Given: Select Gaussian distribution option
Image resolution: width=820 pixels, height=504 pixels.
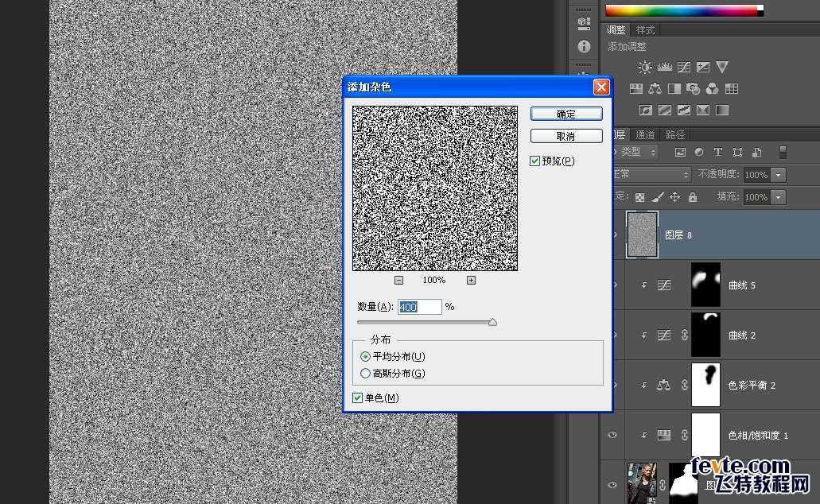Looking at the screenshot, I should pyautogui.click(x=365, y=374).
